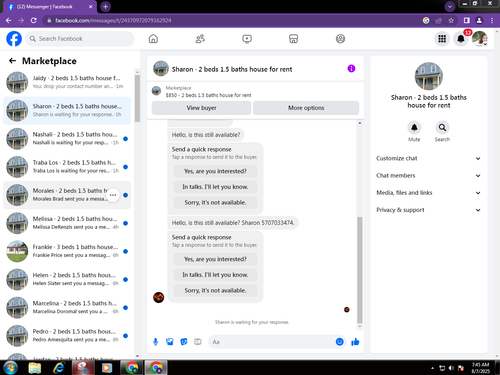Mute this conversation with the bell
The image size is (500, 375).
[x=414, y=127]
